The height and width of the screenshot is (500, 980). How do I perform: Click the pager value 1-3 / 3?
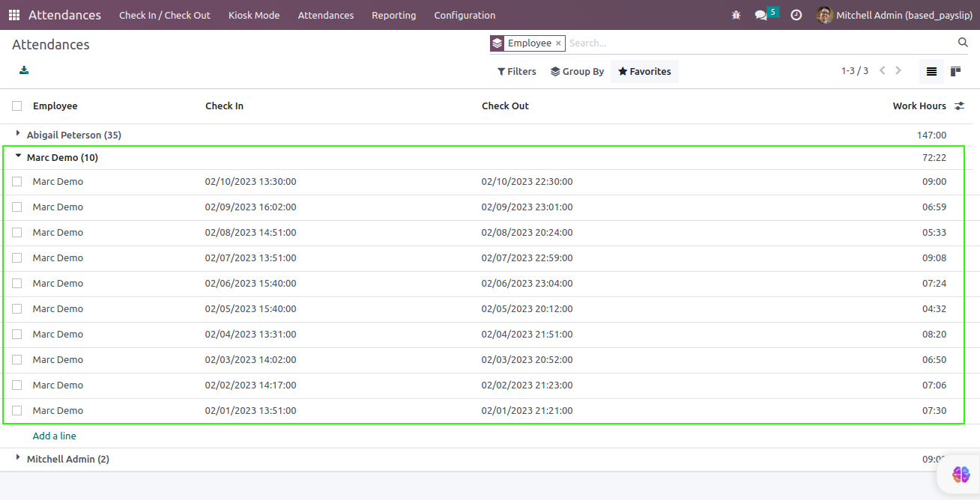tap(854, 71)
